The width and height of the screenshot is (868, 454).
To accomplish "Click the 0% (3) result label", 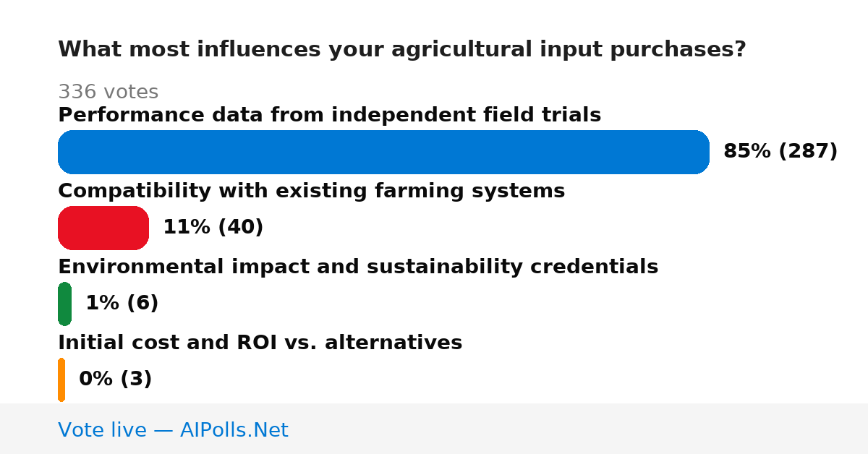I will 116,379.
